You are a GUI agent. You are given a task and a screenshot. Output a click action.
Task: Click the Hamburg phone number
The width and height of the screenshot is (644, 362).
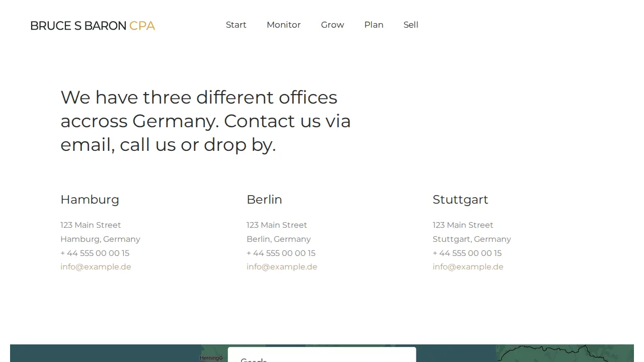[x=95, y=253]
